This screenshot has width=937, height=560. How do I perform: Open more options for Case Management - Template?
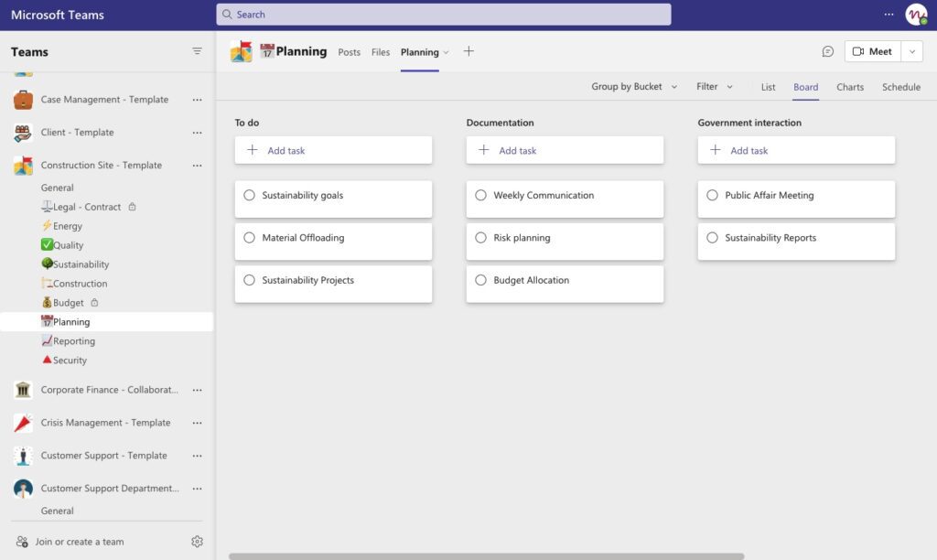coord(198,100)
